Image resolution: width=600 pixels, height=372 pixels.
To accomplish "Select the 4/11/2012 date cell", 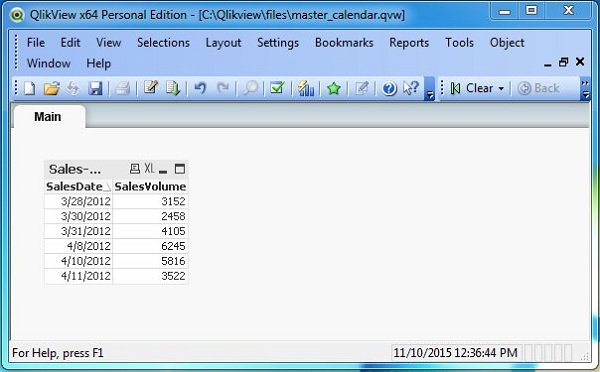I will click(x=78, y=276).
